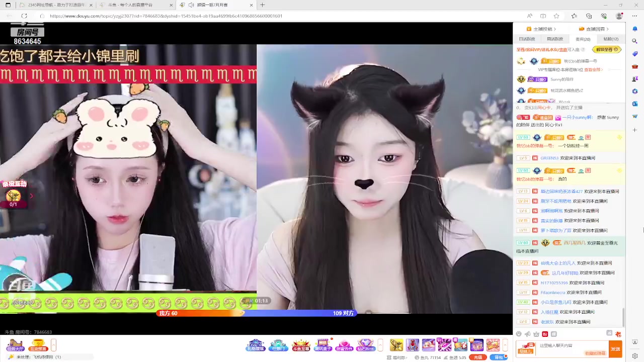
Task: Switch to the 2345网址导航 browser tab
Action: 55,5
